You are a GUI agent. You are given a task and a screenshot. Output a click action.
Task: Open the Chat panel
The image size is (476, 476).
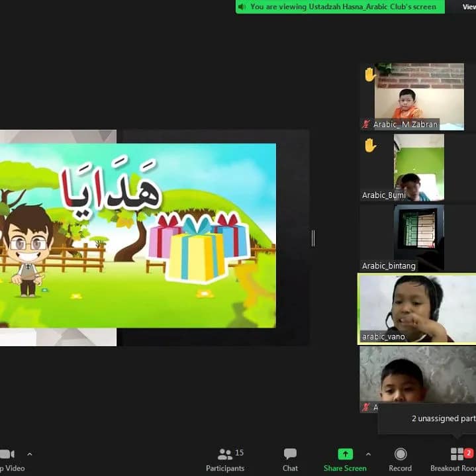[x=290, y=454]
